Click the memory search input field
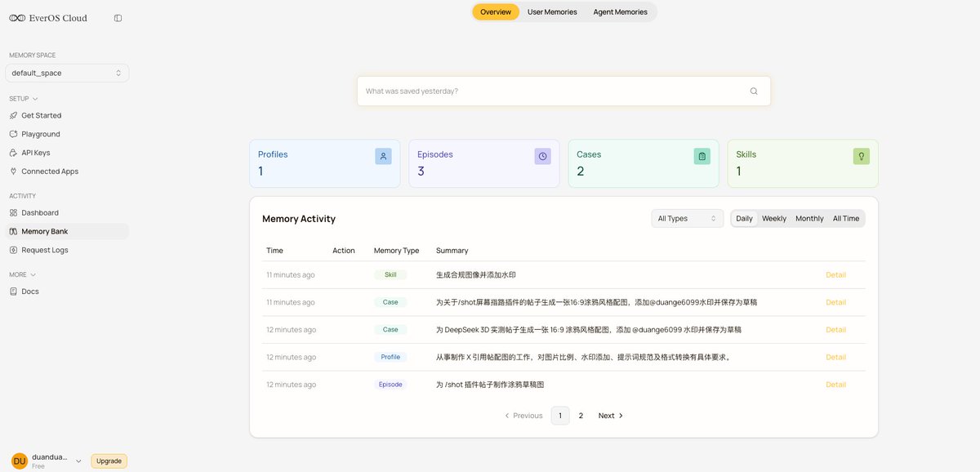This screenshot has width=980, height=472. pos(563,91)
